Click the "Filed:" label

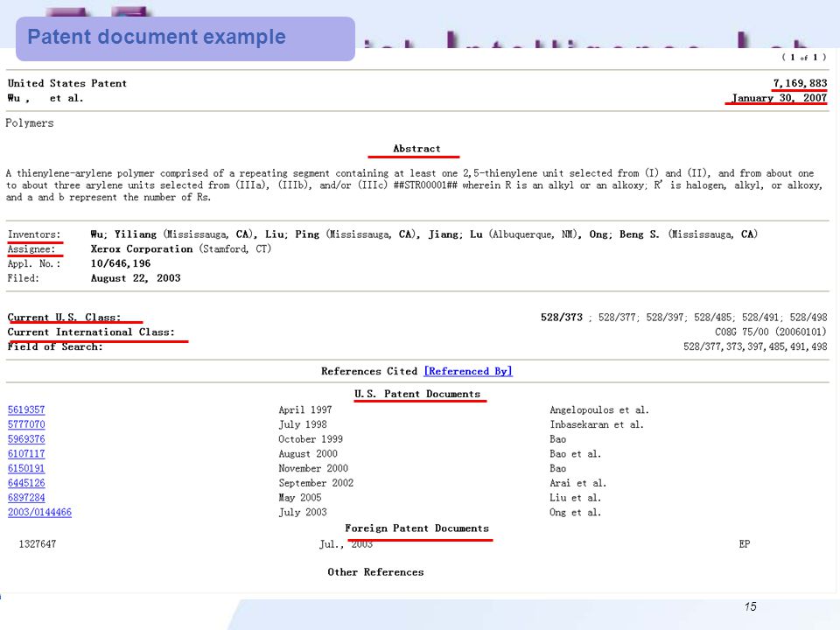pos(23,278)
